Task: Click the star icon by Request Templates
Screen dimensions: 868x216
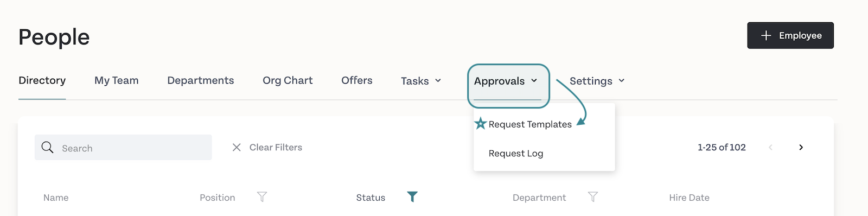Action: point(481,124)
